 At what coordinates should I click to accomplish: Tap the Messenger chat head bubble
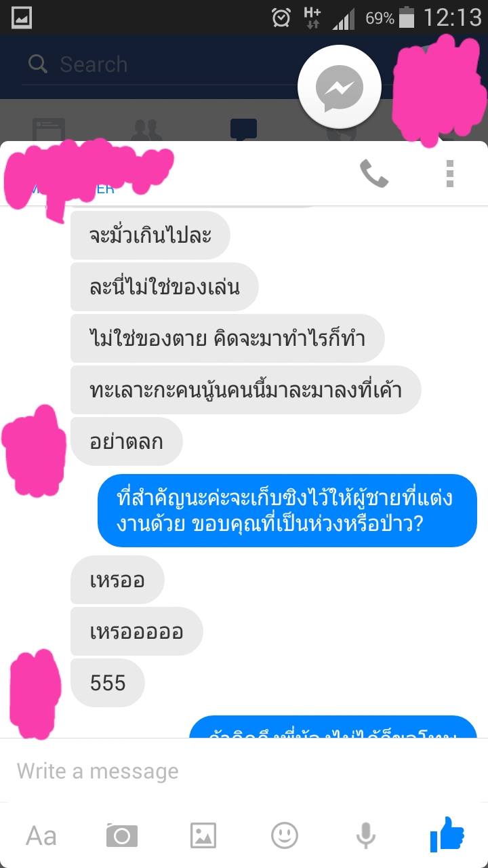coord(339,87)
